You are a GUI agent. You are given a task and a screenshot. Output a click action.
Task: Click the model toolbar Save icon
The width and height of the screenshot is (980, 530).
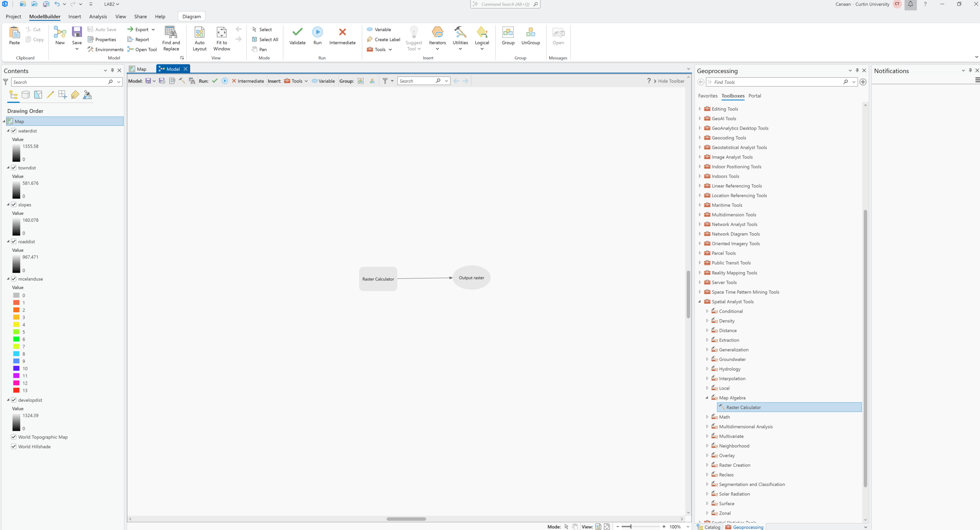tap(148, 81)
